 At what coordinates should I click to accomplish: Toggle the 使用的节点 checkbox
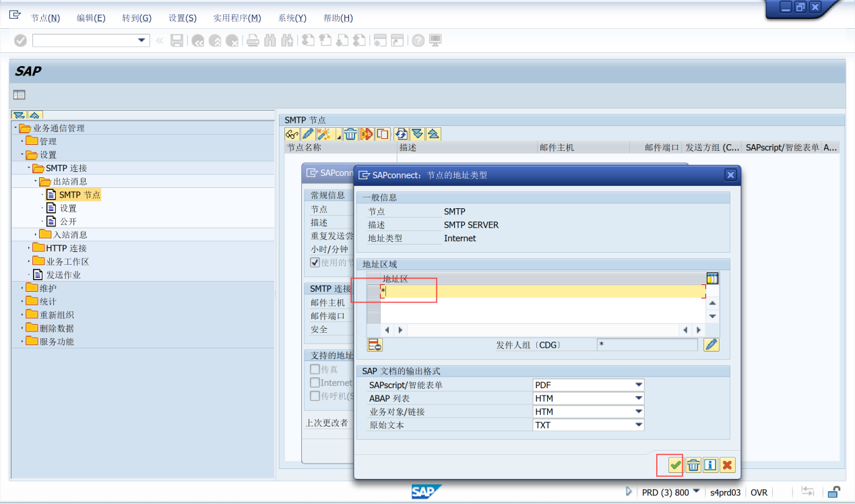click(x=315, y=262)
